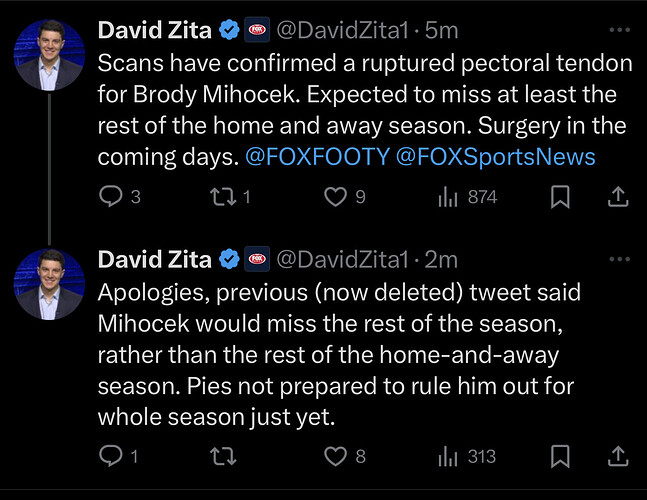The width and height of the screenshot is (647, 500).
Task: Open the @FOXSportsNews mention link
Action: coord(496,157)
